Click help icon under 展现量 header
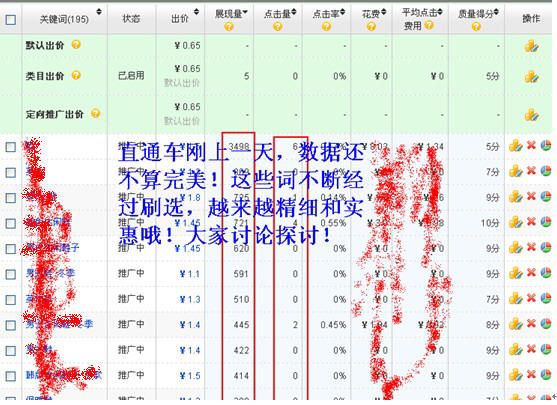 (229, 27)
